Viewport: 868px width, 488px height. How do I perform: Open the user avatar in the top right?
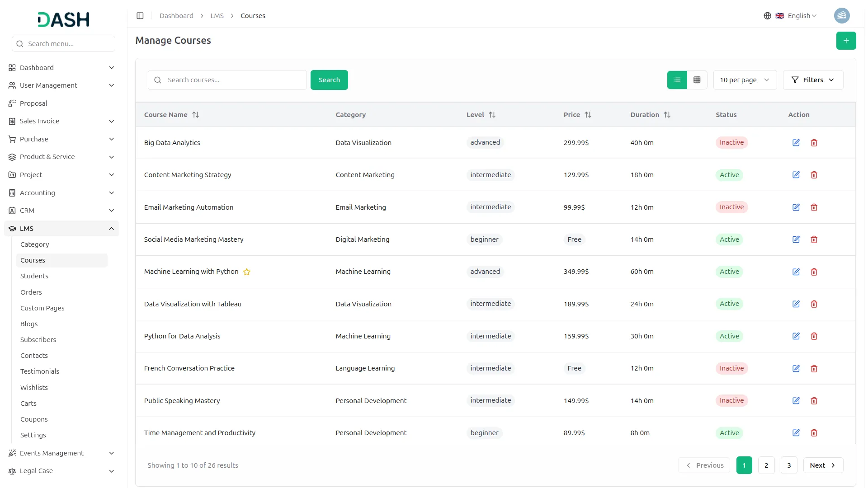pos(841,16)
